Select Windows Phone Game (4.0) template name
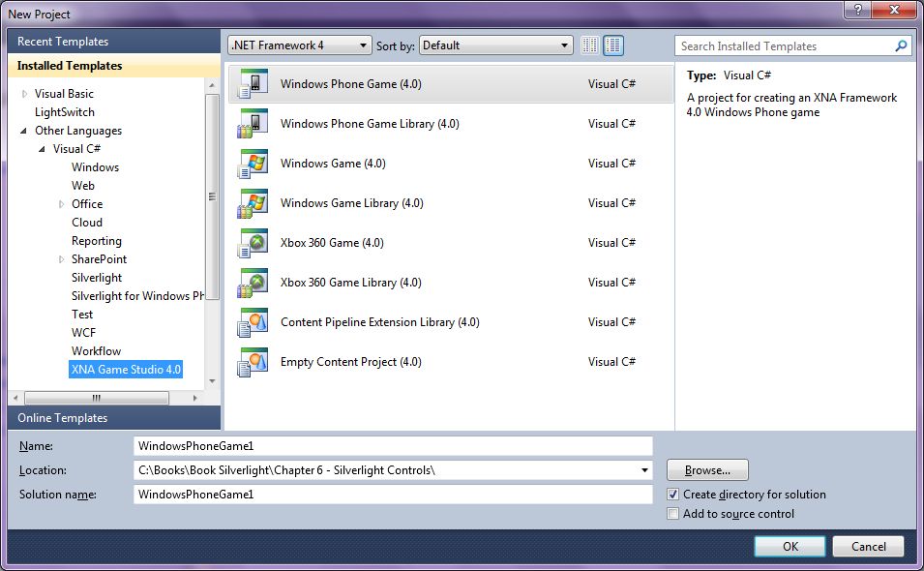The image size is (924, 571). (x=350, y=83)
